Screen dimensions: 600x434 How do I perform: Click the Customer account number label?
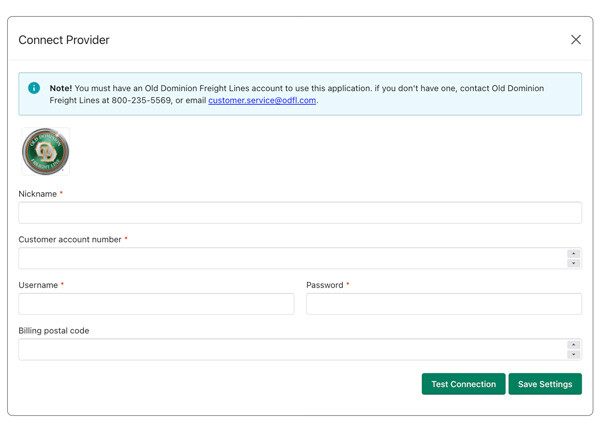click(70, 240)
